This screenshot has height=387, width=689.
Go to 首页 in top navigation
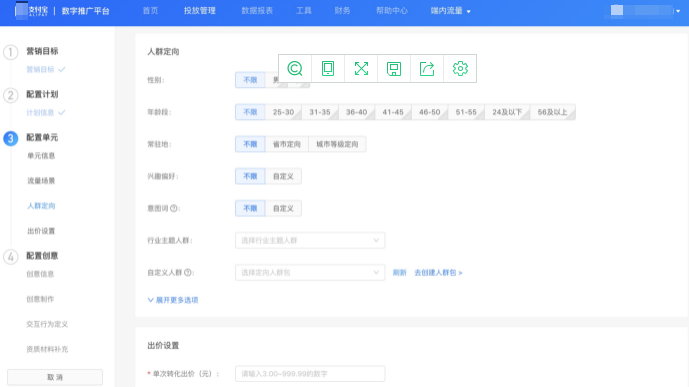click(x=150, y=11)
